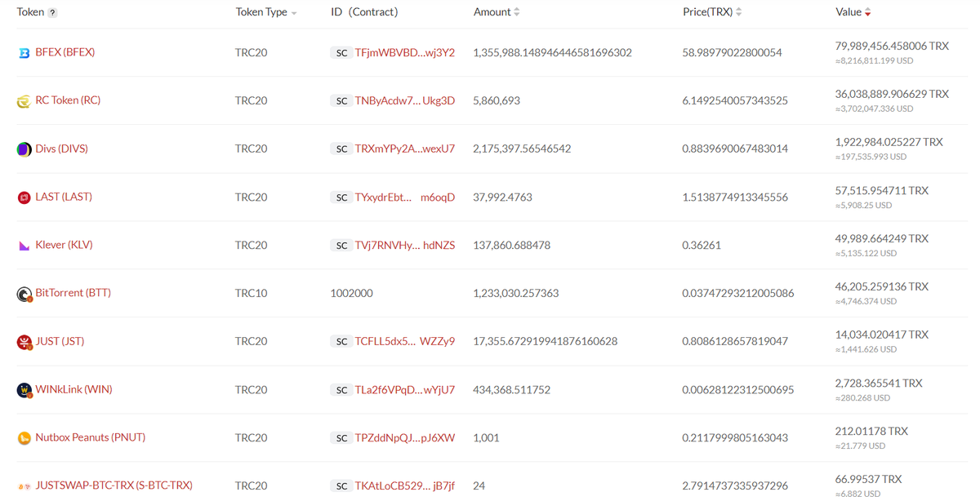Image resolution: width=980 pixels, height=501 pixels.
Task: Click the Divs amount 2,175,397.56546542
Action: tap(522, 149)
